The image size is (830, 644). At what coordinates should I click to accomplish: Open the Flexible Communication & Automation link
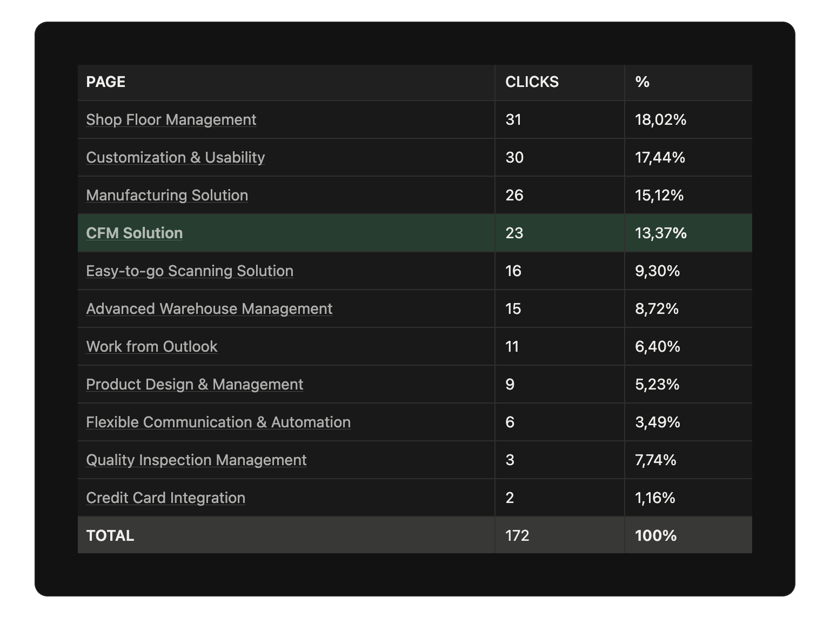pos(218,422)
